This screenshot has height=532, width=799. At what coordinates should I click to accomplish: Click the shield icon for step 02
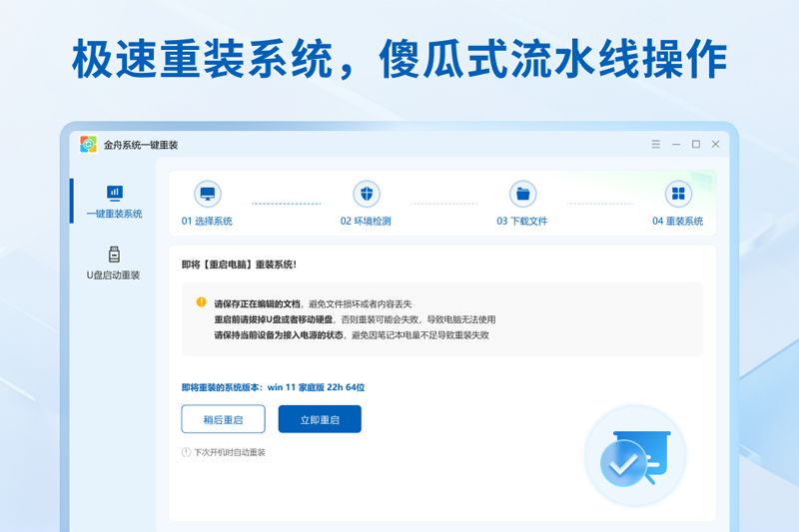tap(367, 194)
